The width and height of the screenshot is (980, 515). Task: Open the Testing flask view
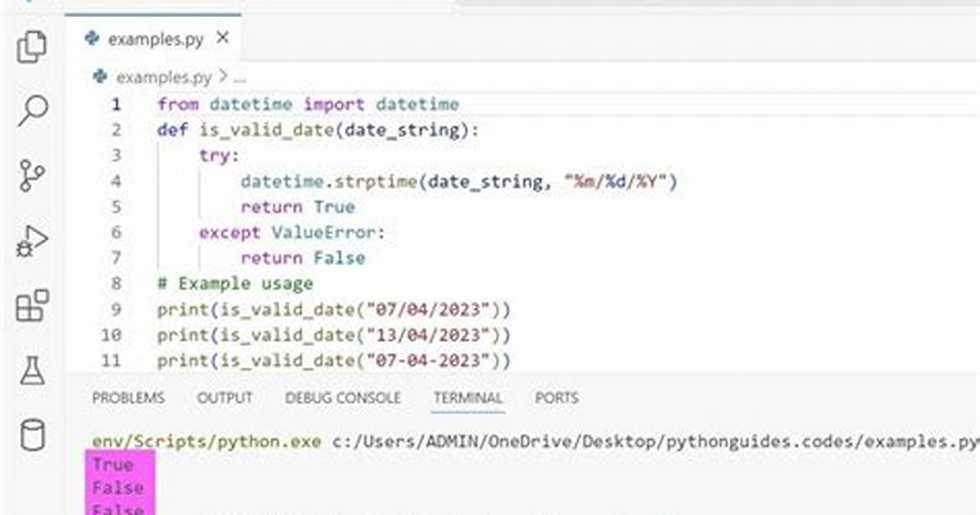point(32,371)
